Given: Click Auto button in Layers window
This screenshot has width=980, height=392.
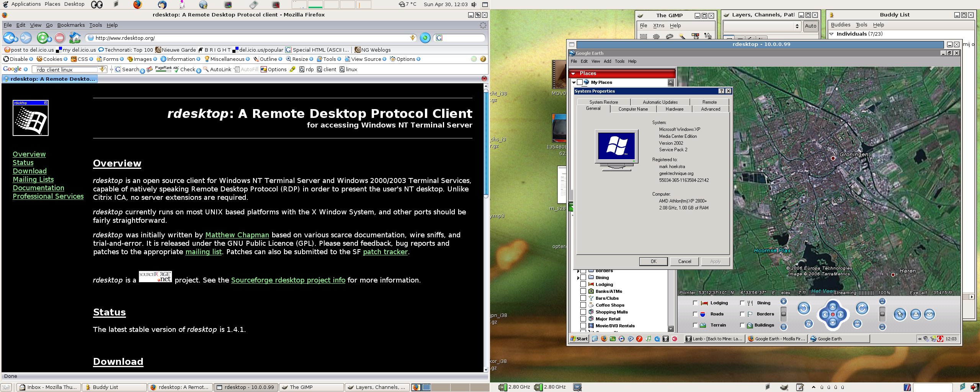Looking at the screenshot, I should (x=810, y=26).
